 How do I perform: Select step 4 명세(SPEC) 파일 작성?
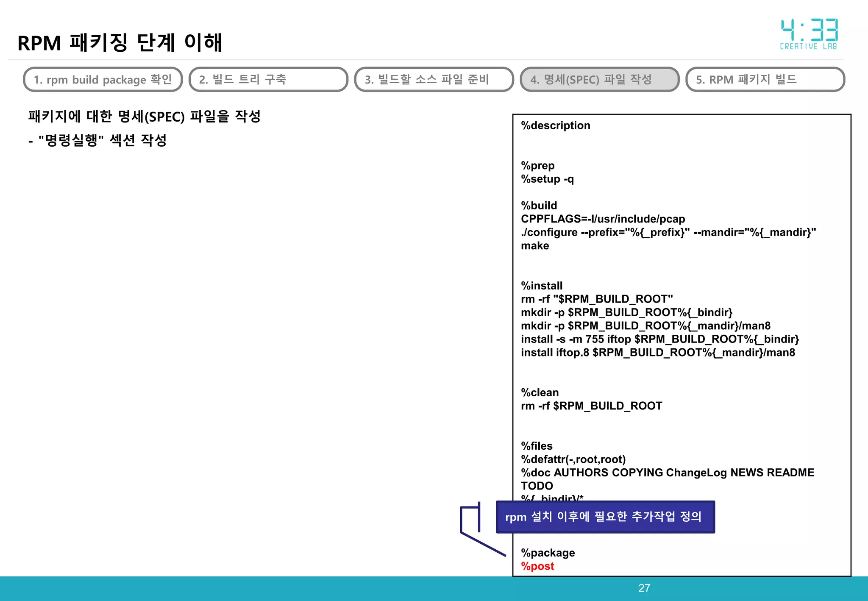coord(600,80)
